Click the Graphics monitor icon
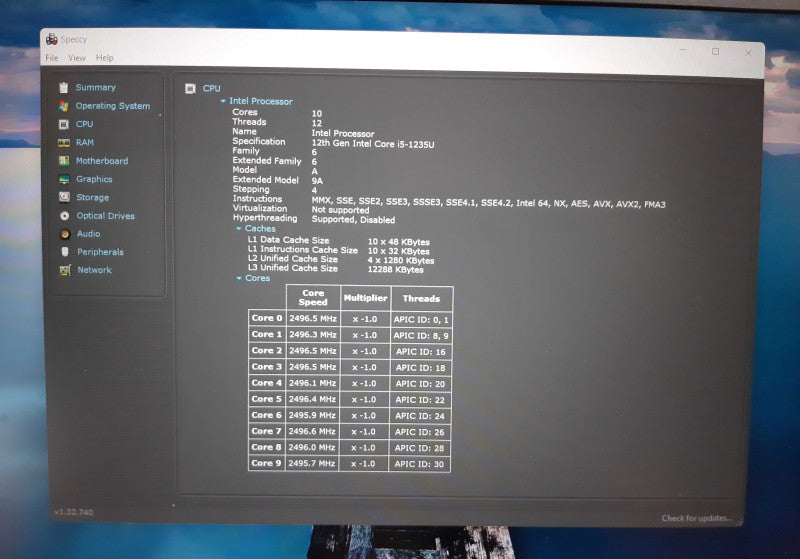Image resolution: width=800 pixels, height=559 pixels. [64, 180]
